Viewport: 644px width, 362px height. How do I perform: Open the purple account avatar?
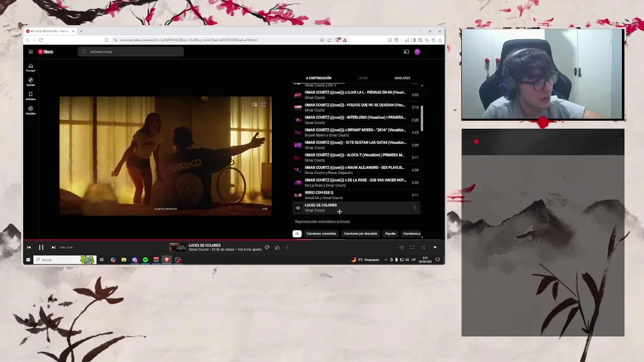[417, 52]
